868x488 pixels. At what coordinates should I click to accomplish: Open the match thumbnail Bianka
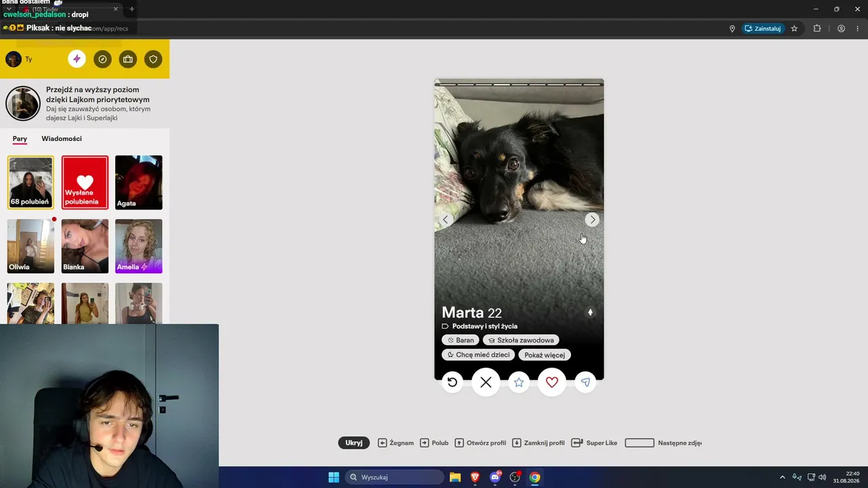click(85, 246)
